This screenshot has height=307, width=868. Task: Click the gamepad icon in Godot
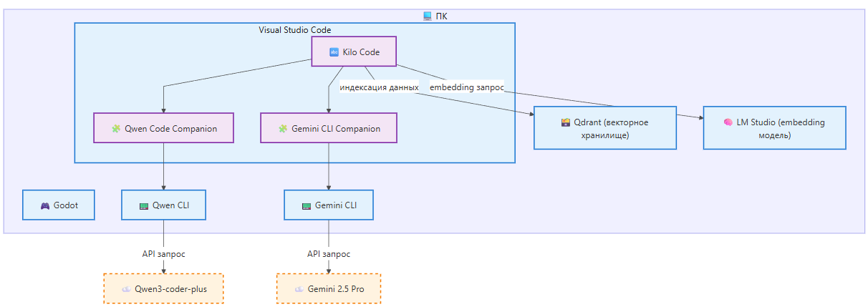(45, 205)
